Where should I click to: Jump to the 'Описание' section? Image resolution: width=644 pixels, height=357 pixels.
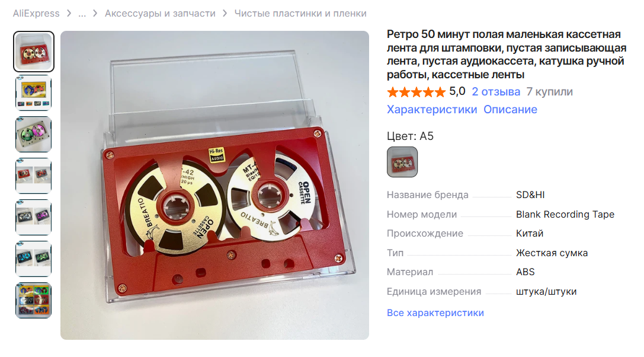point(510,109)
